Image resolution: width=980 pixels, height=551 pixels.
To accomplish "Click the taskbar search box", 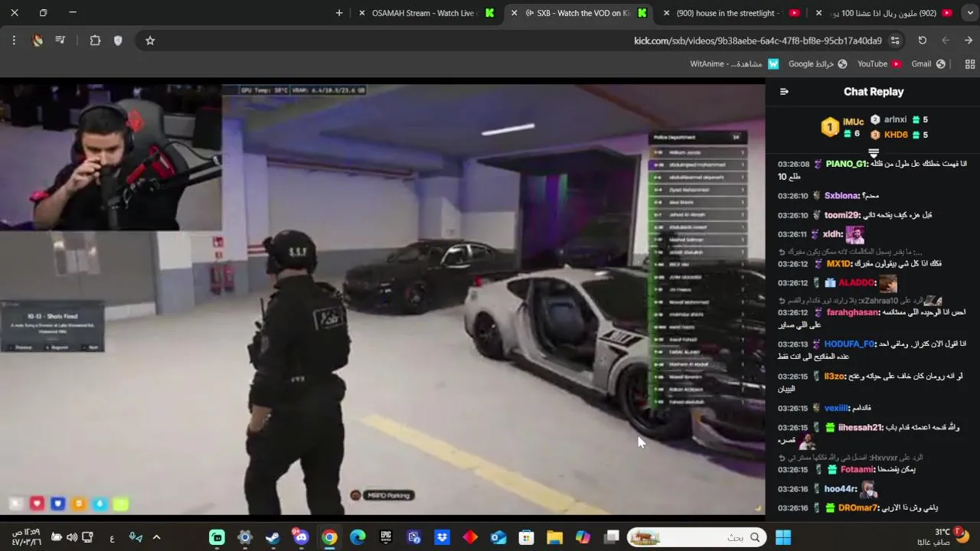I will tap(696, 537).
